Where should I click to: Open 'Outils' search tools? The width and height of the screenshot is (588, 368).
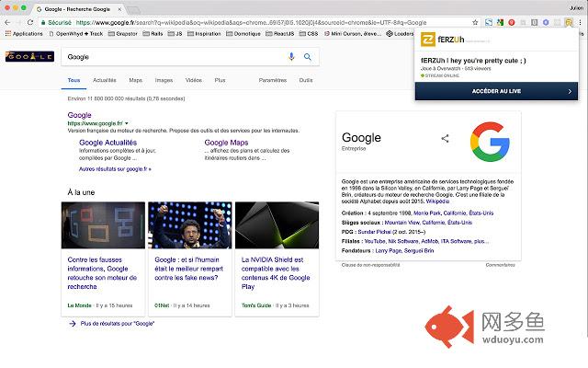306,80
